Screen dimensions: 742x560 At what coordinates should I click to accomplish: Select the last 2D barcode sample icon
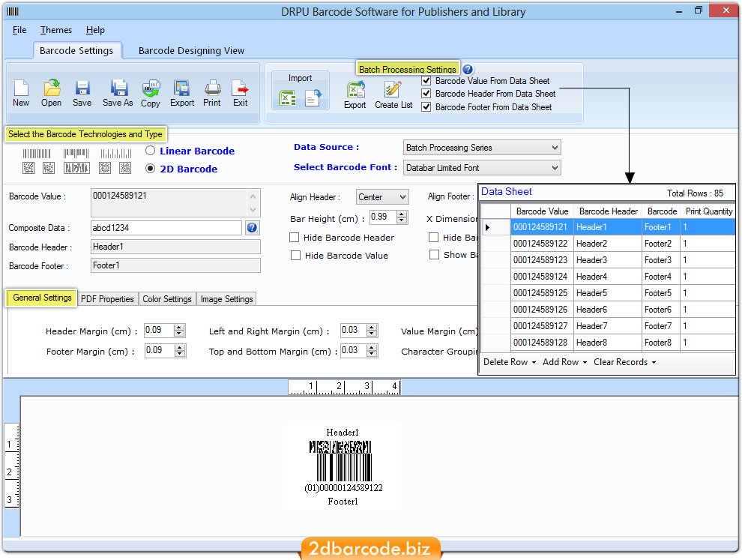(125, 168)
